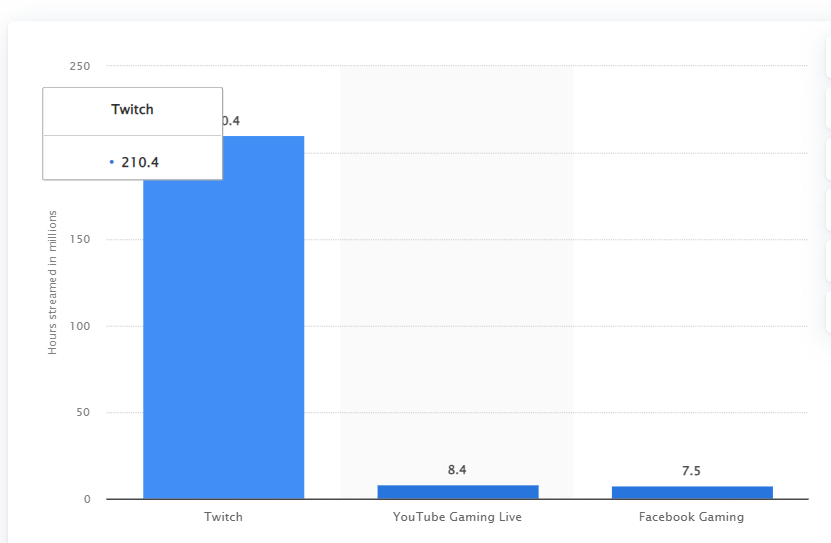
Task: Click the YouTube Gaming Live axis label
Action: coord(457,517)
